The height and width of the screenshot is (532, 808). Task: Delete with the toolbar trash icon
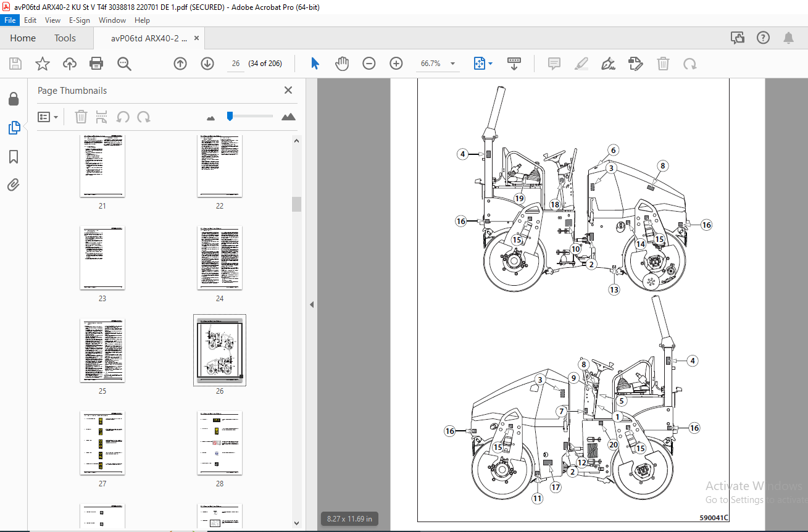pyautogui.click(x=663, y=64)
